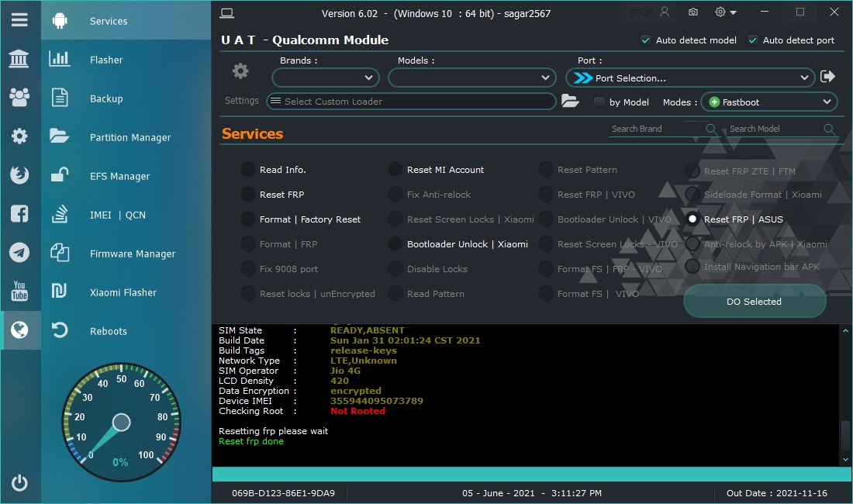Click the globe sidebar icon
The height and width of the screenshot is (504, 853).
[19, 330]
